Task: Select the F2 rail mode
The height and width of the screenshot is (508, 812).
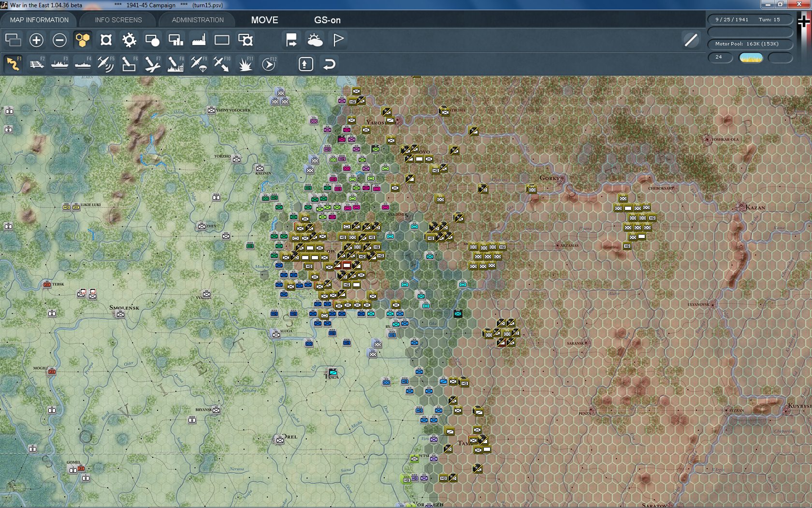Action: pyautogui.click(x=36, y=64)
